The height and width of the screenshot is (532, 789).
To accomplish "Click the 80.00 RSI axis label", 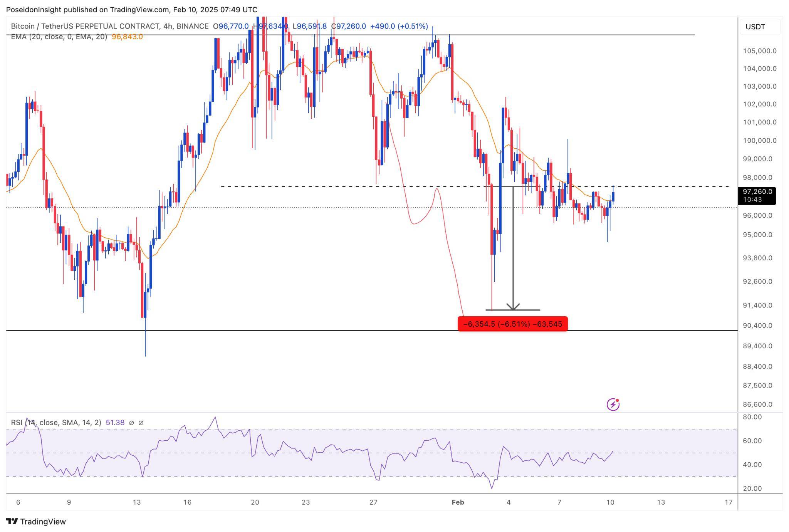I will pyautogui.click(x=752, y=417).
